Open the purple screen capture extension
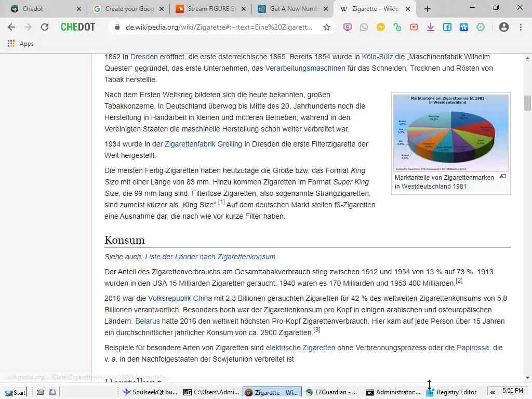 (347, 27)
